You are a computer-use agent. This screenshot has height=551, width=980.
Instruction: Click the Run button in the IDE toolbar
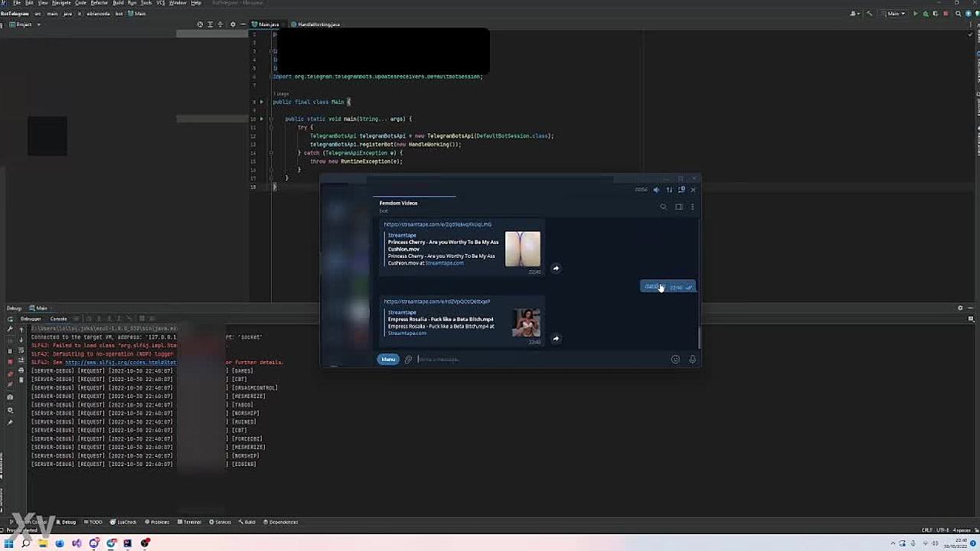point(915,14)
